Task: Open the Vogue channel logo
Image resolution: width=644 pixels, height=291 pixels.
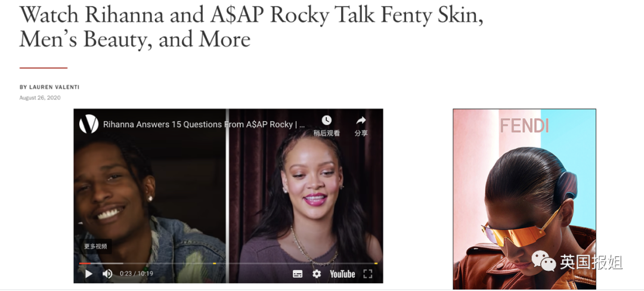Action: pyautogui.click(x=89, y=124)
